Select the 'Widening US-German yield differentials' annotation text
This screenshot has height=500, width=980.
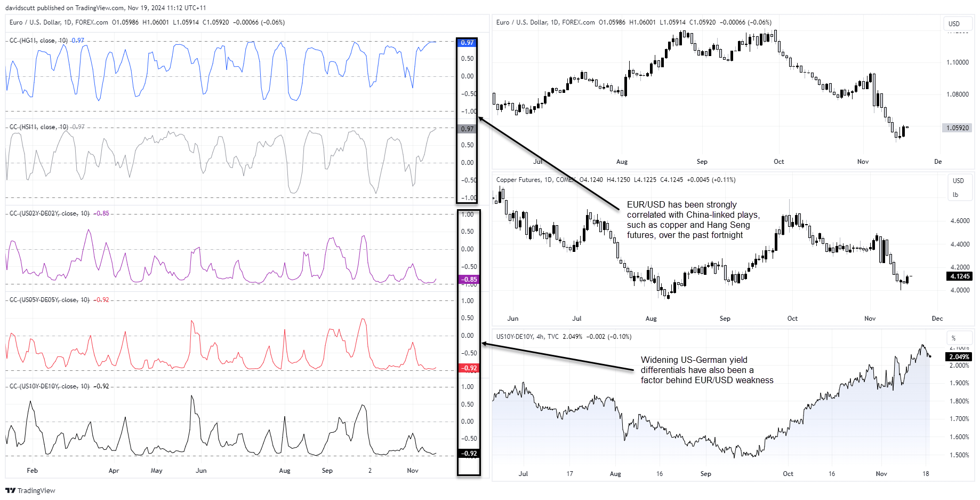tap(707, 370)
